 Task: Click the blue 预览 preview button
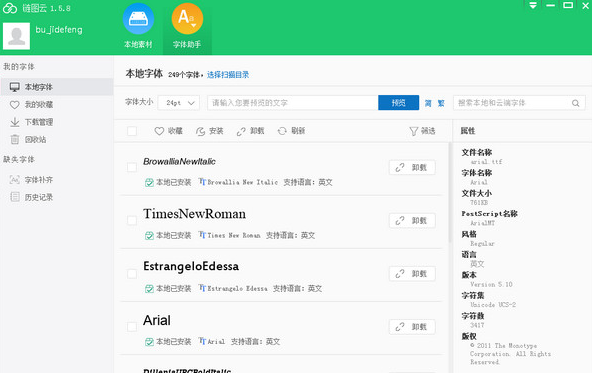pos(398,103)
